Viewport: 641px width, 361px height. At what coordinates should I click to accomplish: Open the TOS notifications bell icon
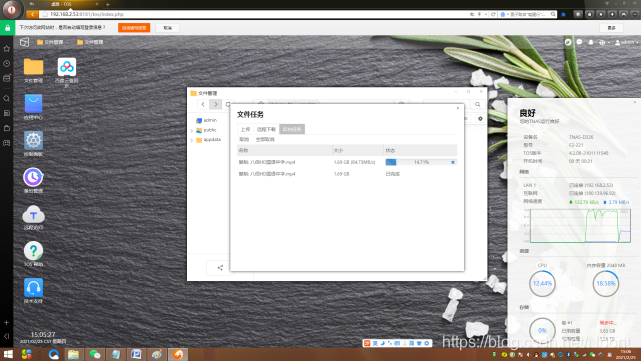591,42
